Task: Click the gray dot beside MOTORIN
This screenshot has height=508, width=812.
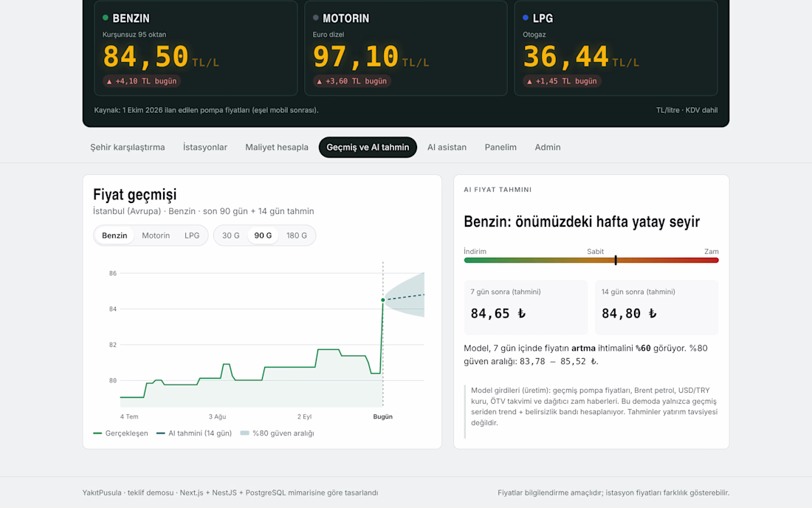Action: (x=316, y=18)
